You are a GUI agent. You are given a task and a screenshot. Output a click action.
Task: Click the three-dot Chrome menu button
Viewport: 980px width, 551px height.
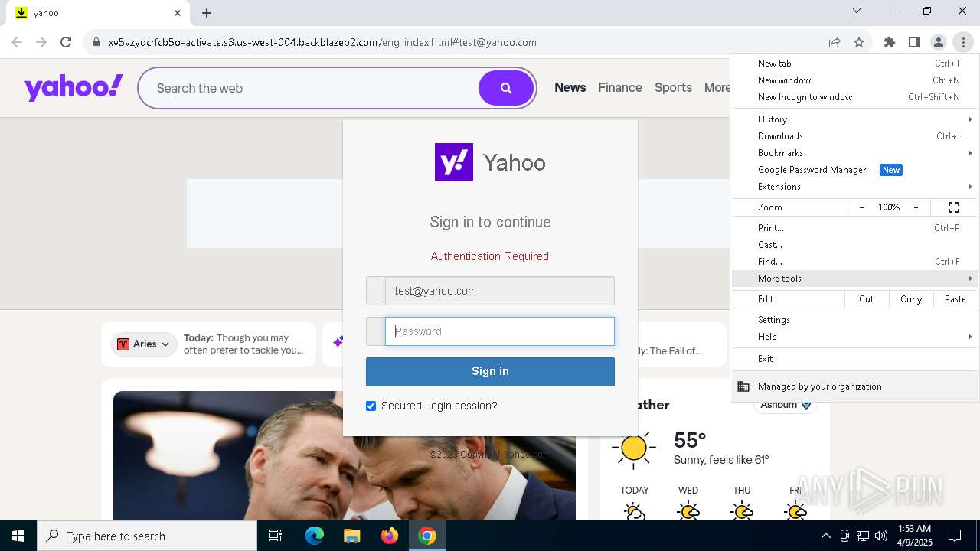(x=963, y=42)
